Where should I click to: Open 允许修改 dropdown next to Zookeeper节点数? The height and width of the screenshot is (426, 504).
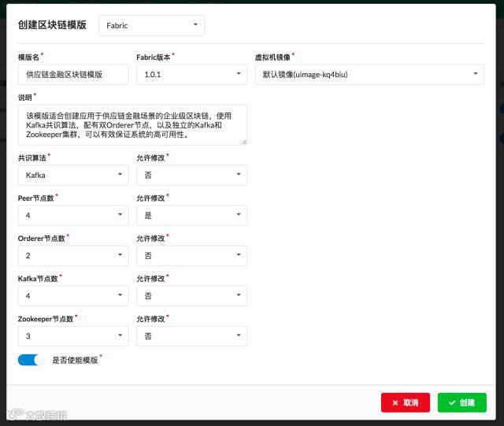[191, 336]
